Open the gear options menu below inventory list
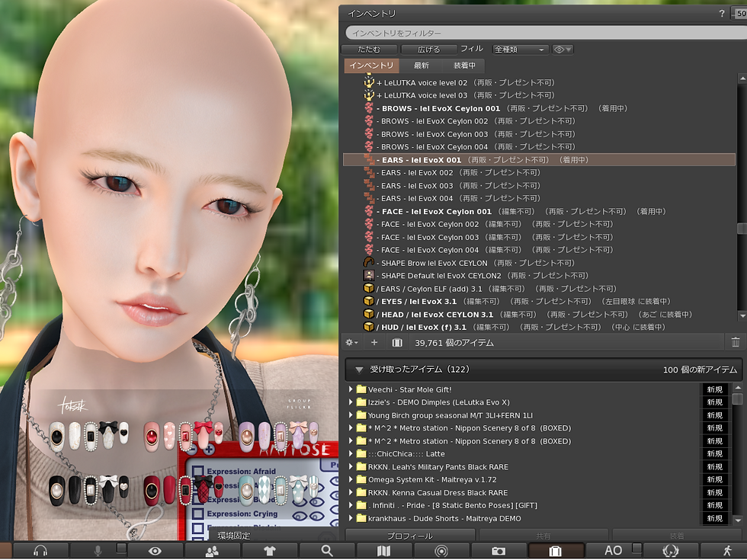Viewport: 747px width, 560px height. coord(351,342)
